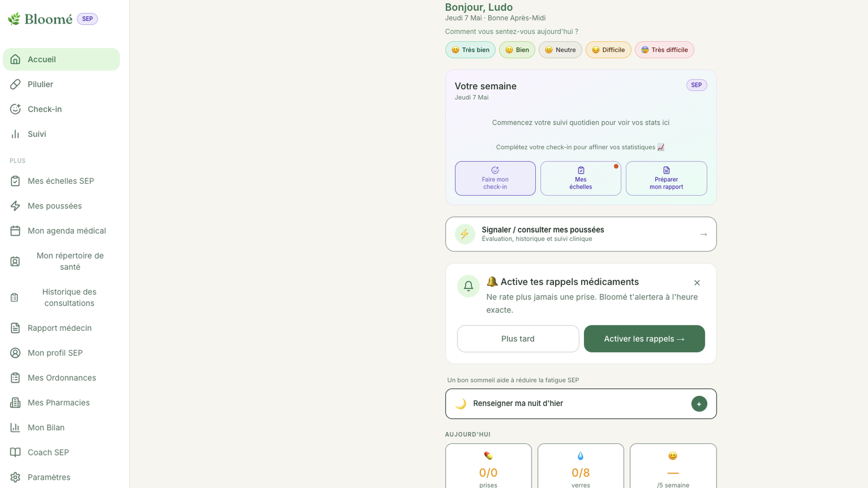Open Mon Bilan chart icon
The width and height of the screenshot is (868, 488).
15,427
